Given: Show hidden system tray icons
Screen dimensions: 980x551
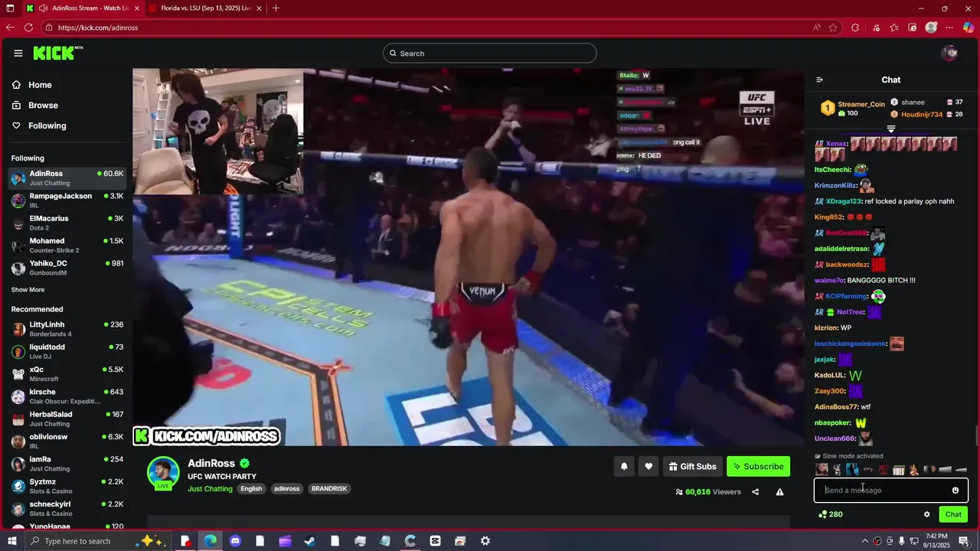Looking at the screenshot, I should point(865,541).
